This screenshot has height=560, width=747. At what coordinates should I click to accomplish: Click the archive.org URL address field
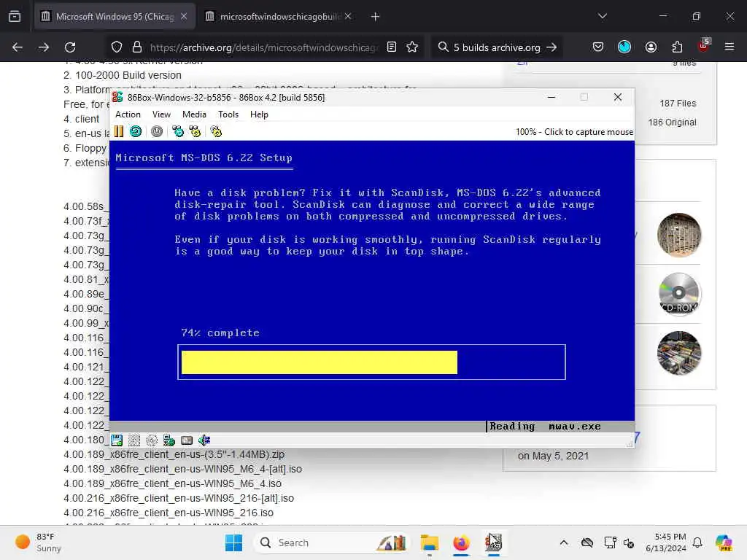pyautogui.click(x=264, y=47)
